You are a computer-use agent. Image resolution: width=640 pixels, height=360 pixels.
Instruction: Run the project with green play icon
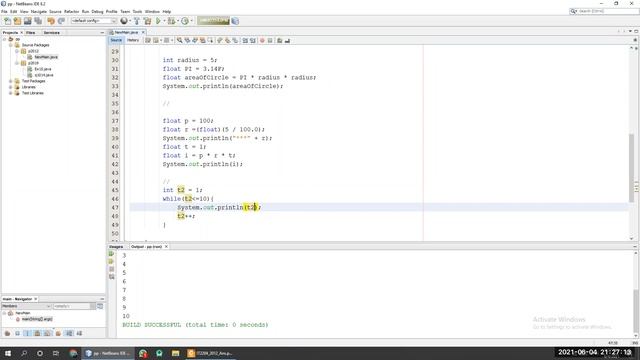(x=158, y=21)
